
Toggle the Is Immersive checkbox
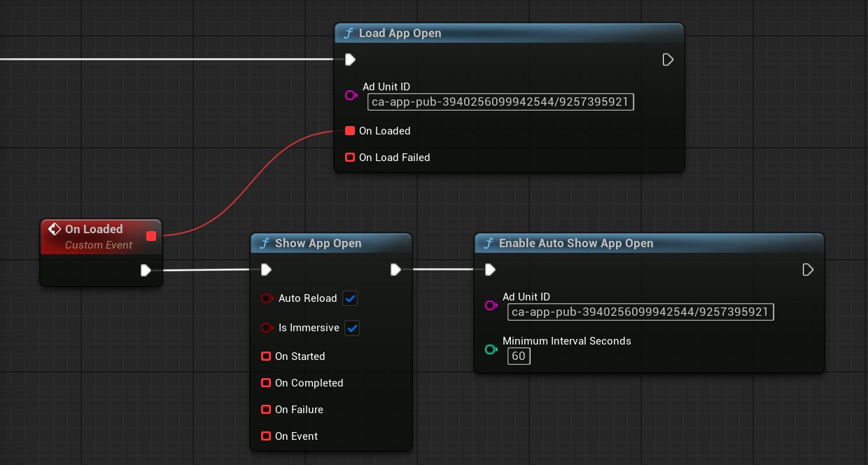[x=352, y=328]
